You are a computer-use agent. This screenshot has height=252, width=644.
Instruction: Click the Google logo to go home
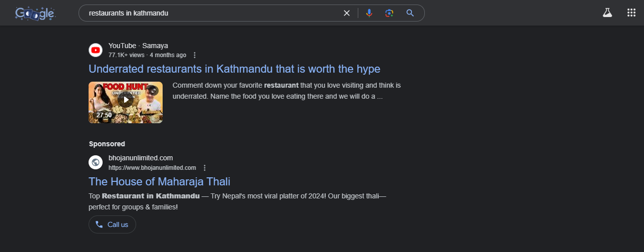click(x=35, y=13)
